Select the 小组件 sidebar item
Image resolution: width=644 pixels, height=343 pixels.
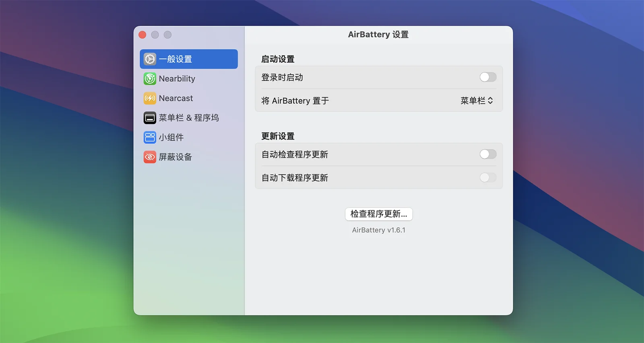pyautogui.click(x=189, y=137)
